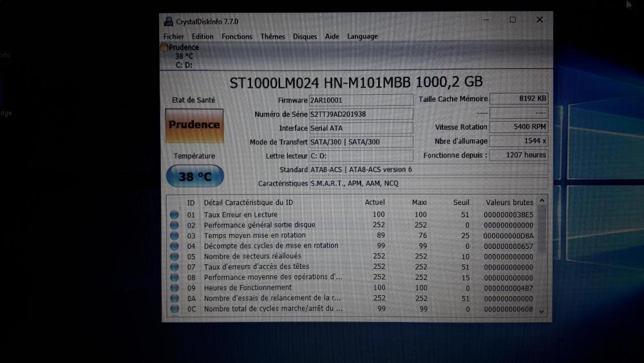This screenshot has width=644, height=363.
Task: Click status icon for Nombre de secteurs réalloués
Action: [174, 257]
